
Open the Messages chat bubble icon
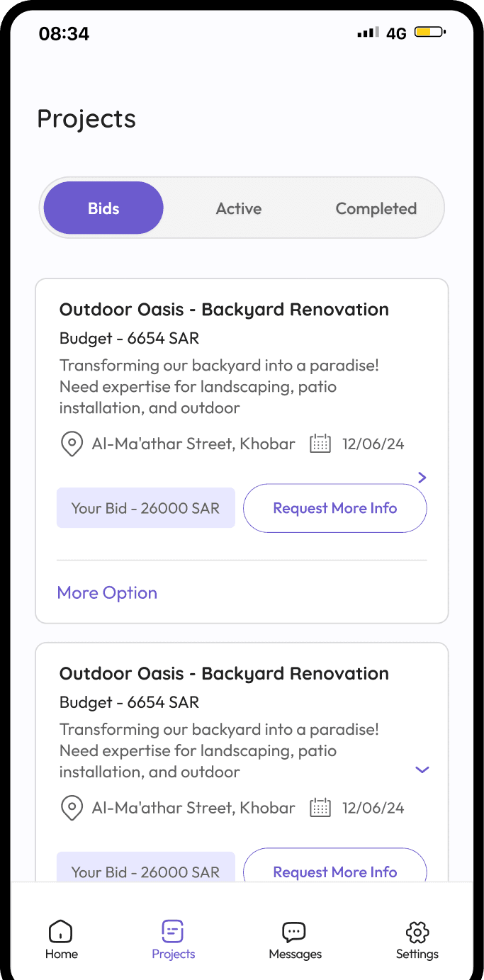tap(294, 931)
